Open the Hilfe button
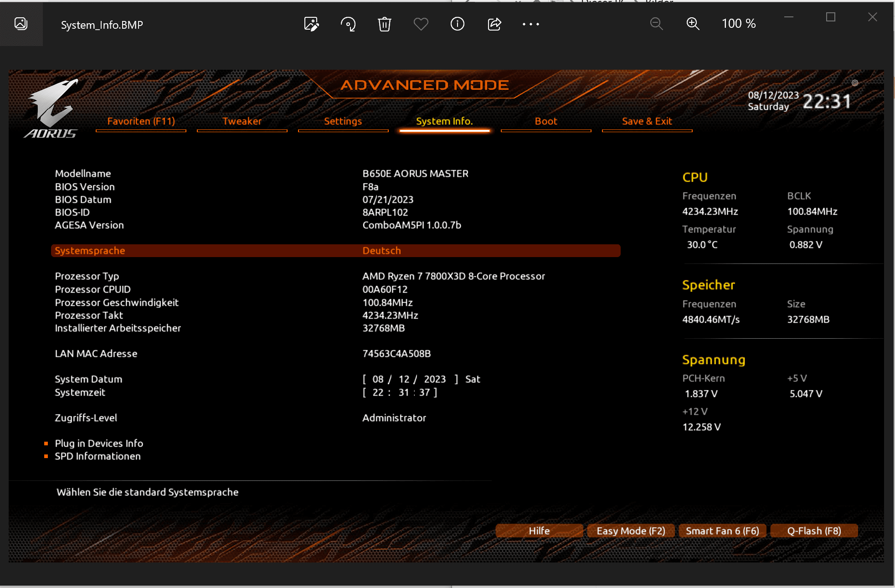 point(539,531)
